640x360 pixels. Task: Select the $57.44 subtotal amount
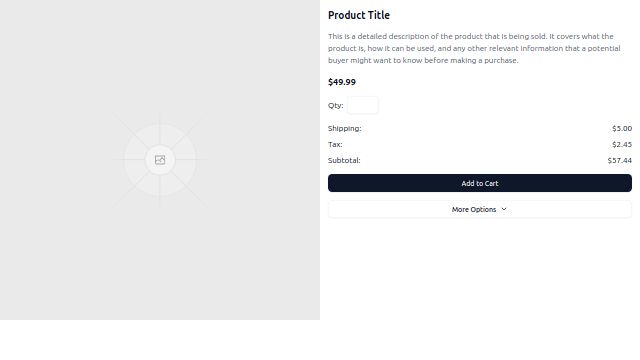click(620, 160)
